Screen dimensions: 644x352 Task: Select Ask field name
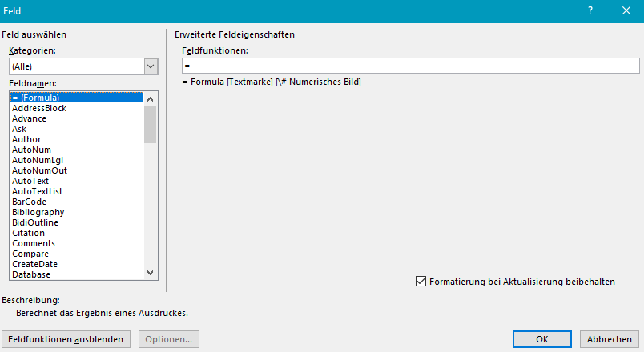pyautogui.click(x=77, y=129)
